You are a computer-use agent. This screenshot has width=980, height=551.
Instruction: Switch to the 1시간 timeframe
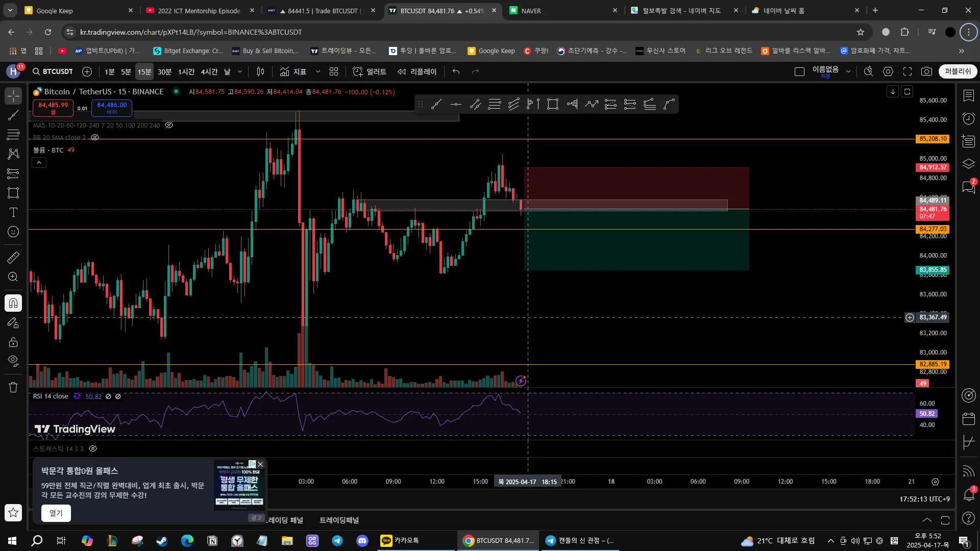186,71
